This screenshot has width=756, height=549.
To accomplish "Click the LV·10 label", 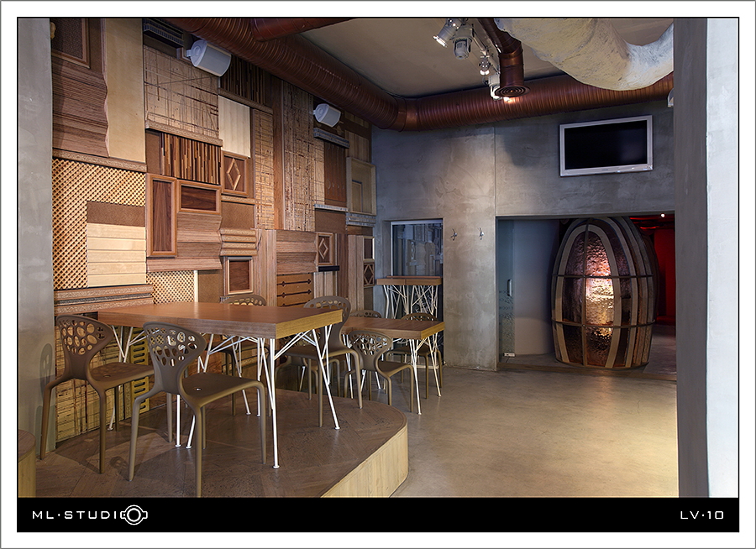I will point(702,515).
